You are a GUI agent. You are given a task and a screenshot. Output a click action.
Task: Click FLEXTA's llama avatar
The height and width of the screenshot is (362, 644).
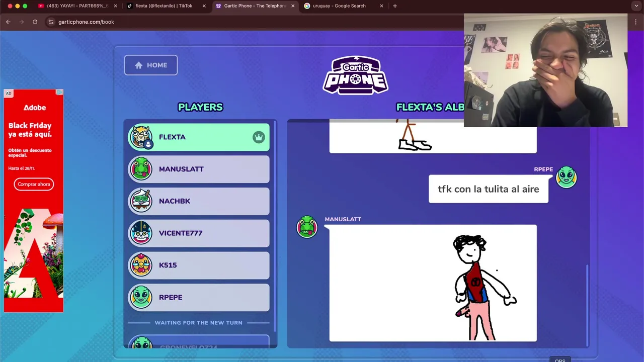141,137
